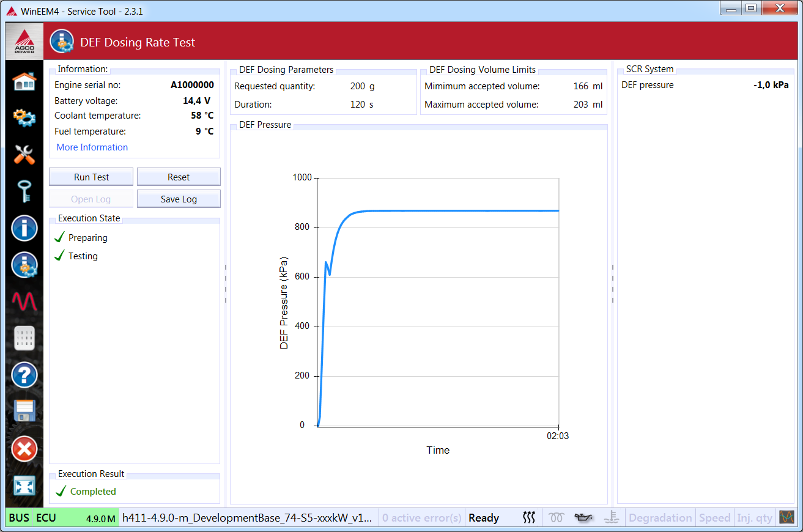Click the key icon in the sidebar
This screenshot has height=532, width=803.
click(24, 191)
